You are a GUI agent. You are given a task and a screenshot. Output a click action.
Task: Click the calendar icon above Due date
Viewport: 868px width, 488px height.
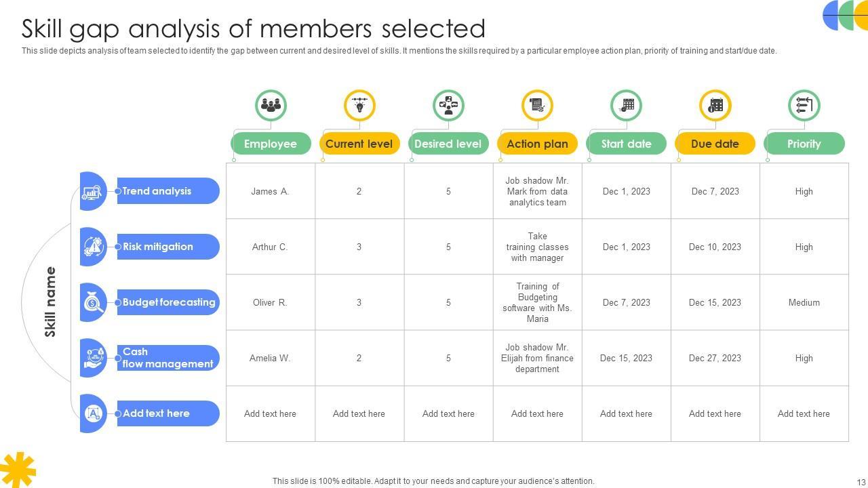pyautogui.click(x=715, y=106)
